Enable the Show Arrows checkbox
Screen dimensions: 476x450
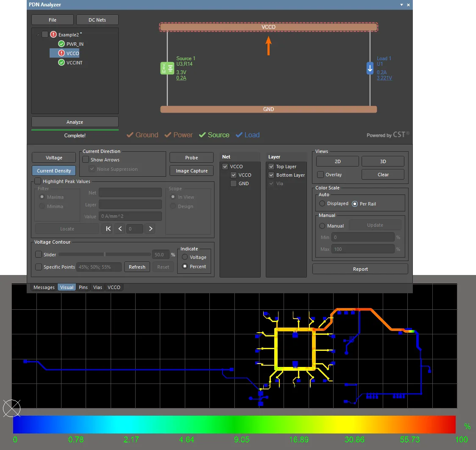86,160
